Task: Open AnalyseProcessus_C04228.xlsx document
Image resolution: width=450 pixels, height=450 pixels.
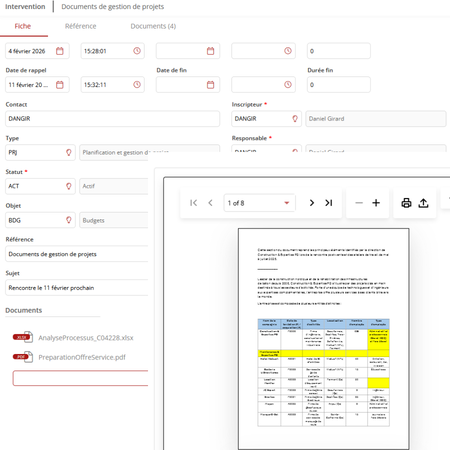Action: [86, 338]
